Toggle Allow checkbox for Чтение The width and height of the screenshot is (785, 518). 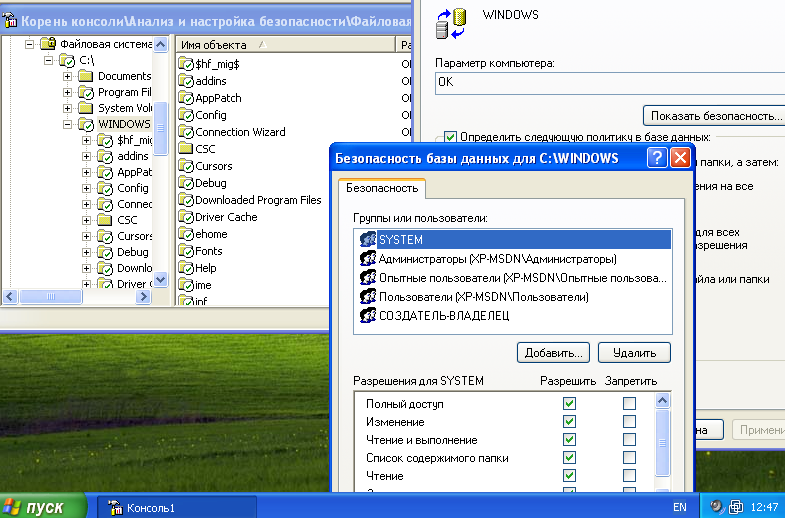pos(569,475)
